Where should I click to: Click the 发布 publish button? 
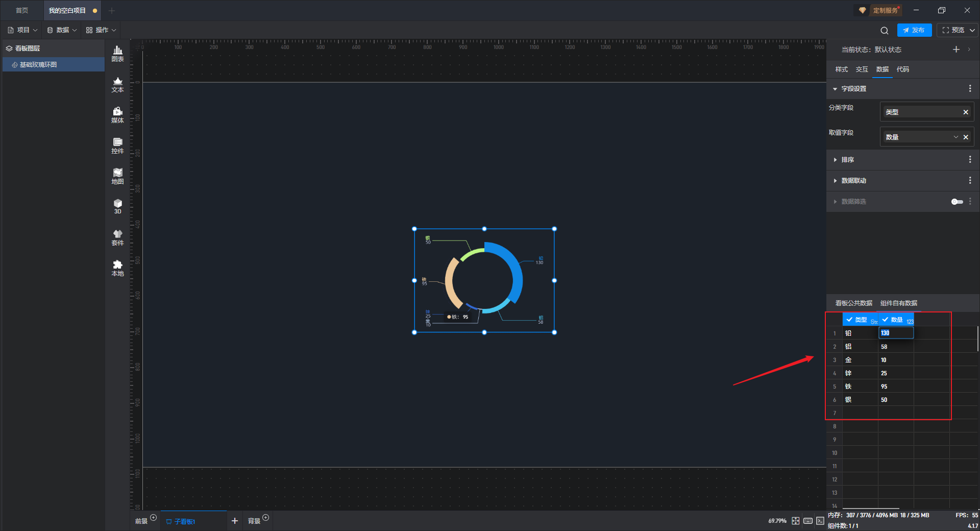click(x=914, y=30)
